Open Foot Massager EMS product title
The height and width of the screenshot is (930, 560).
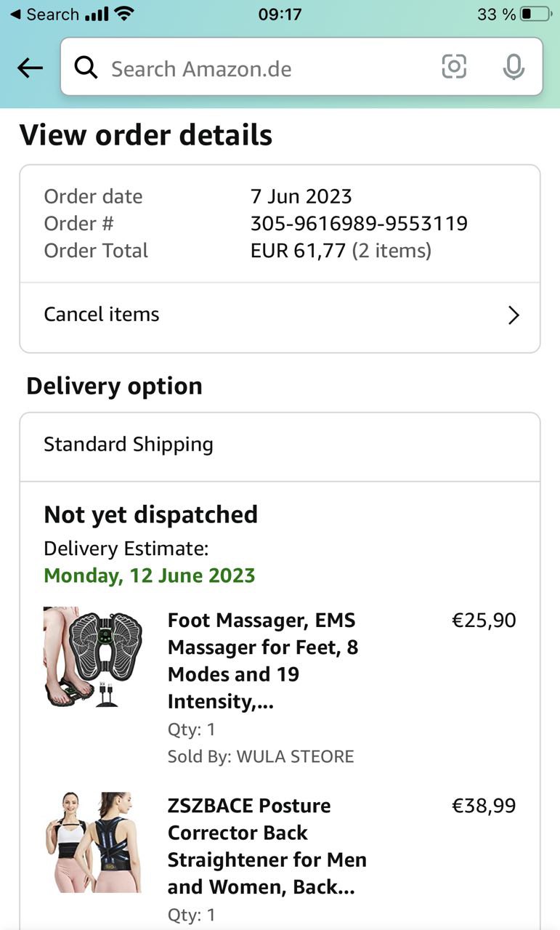(263, 660)
